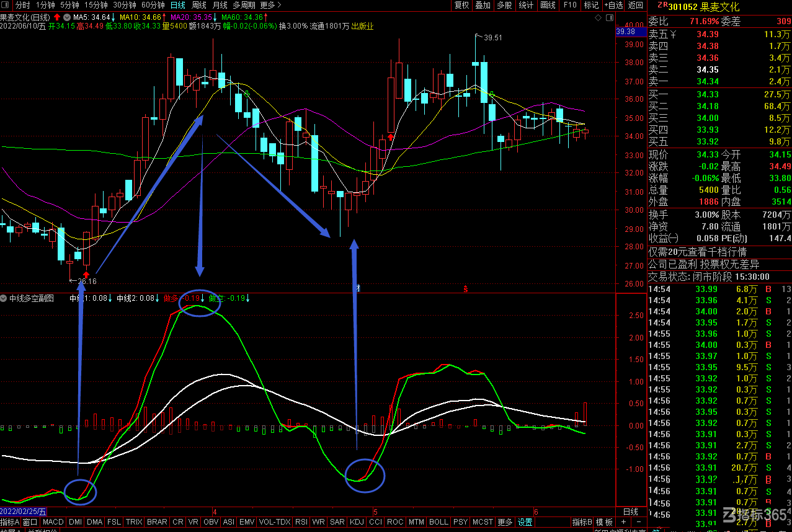Select the VR indicator tab

point(194,522)
